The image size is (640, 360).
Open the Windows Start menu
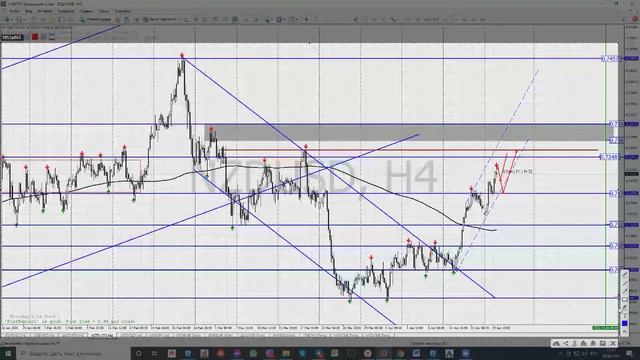(x=7, y=353)
